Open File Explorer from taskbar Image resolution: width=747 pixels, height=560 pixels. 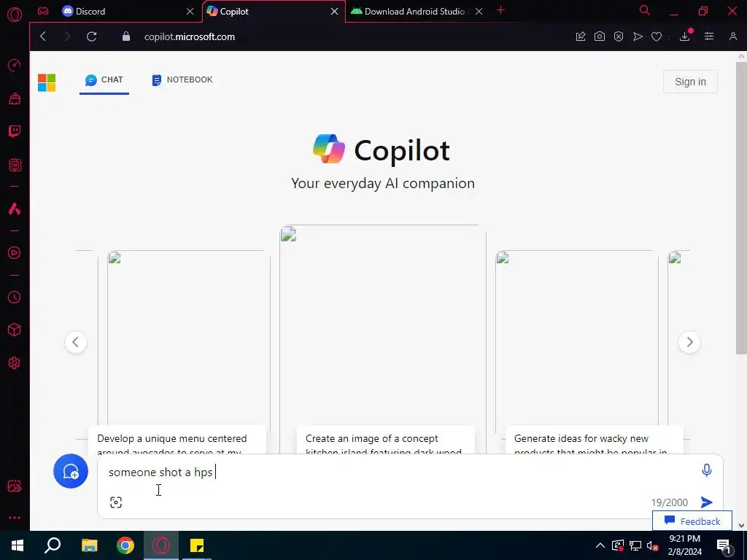(89, 545)
